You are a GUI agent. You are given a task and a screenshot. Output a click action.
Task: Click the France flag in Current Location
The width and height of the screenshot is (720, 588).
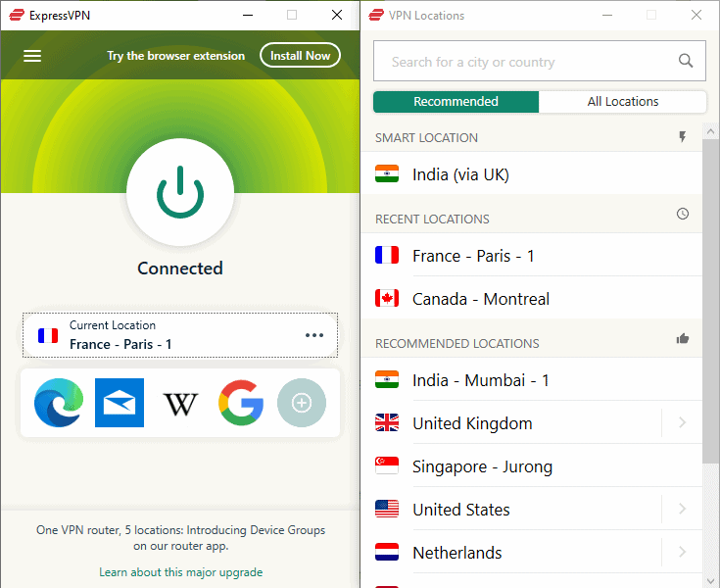pos(48,335)
